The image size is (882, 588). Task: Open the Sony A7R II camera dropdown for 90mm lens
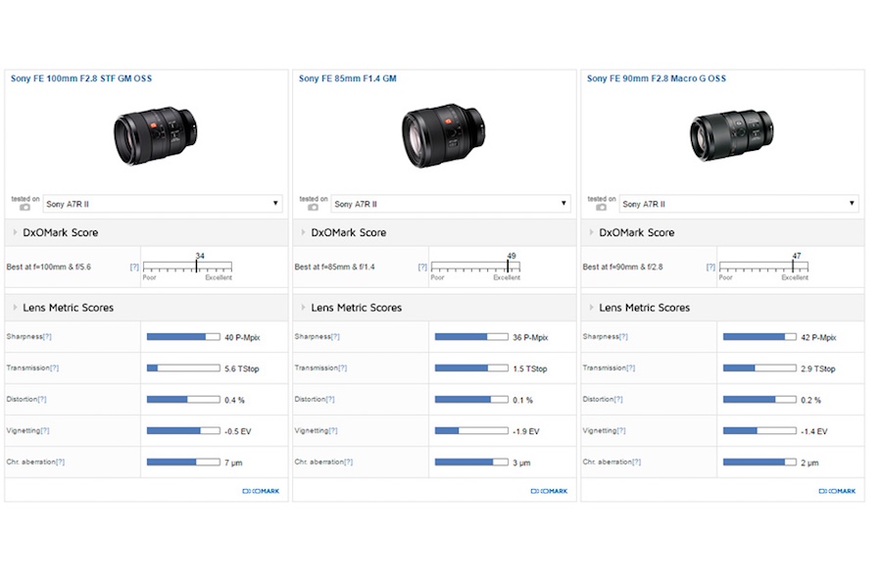click(739, 204)
